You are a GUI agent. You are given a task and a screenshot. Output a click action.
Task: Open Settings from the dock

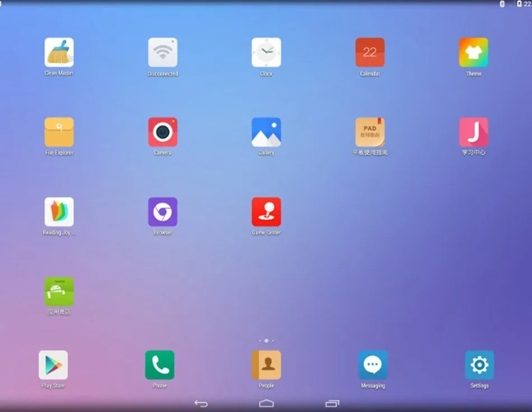point(479,365)
